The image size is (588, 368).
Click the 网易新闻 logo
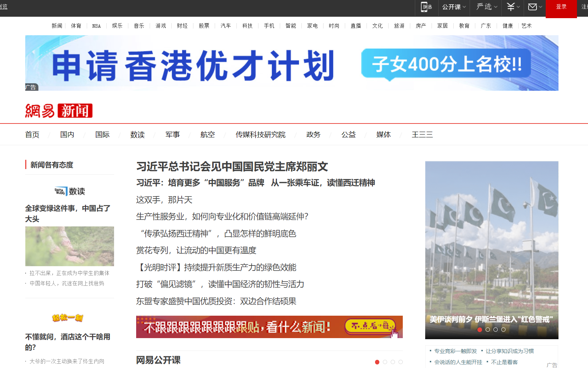pyautogui.click(x=59, y=111)
